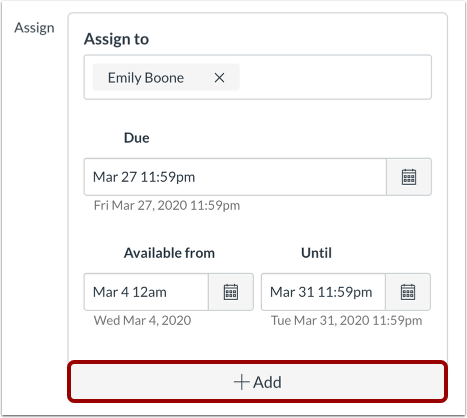Viewport: 467px width, 418px height.
Task: Focus the Due date field
Action: [x=235, y=177]
